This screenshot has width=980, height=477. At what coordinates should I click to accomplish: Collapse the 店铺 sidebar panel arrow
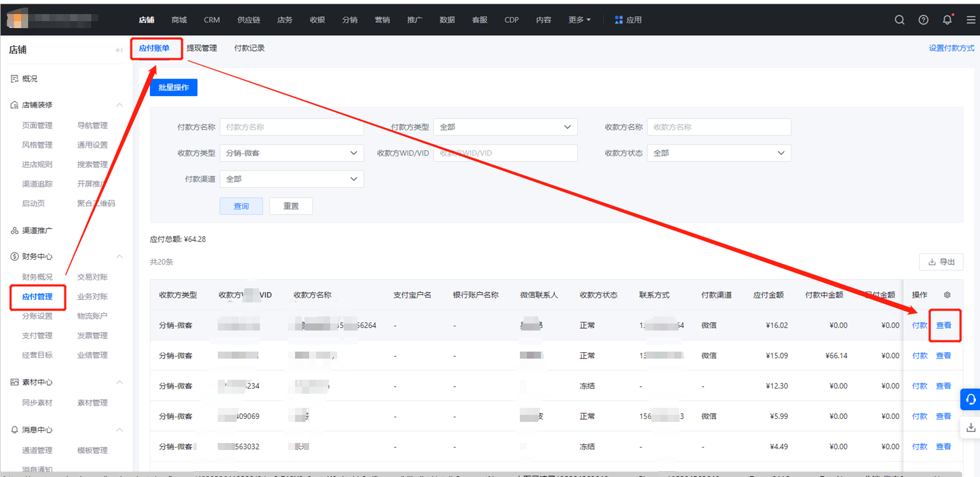pyautogui.click(x=119, y=50)
